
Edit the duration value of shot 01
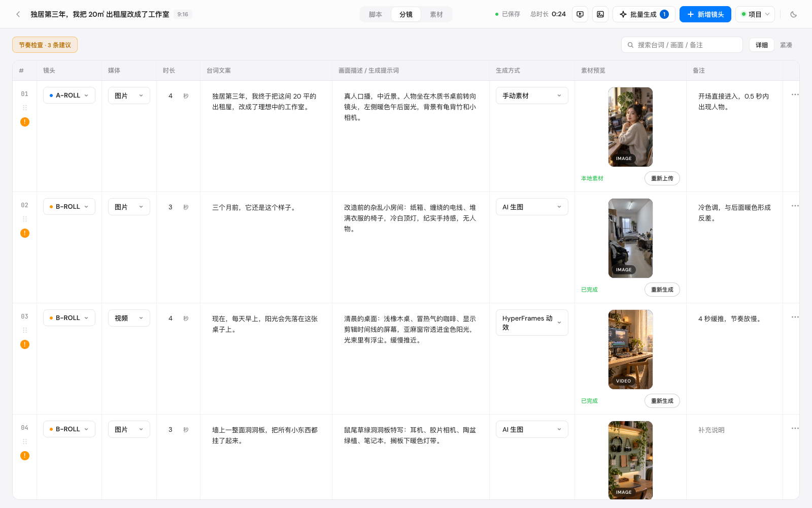(x=171, y=96)
